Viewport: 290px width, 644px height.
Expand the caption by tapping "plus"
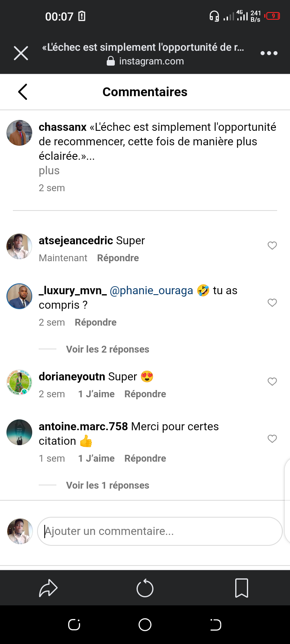coord(49,171)
